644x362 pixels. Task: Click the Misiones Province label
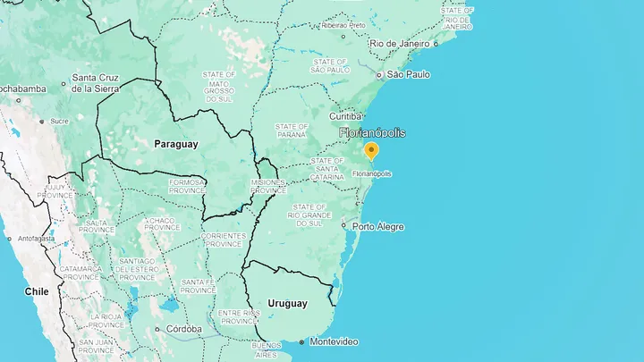point(267,187)
